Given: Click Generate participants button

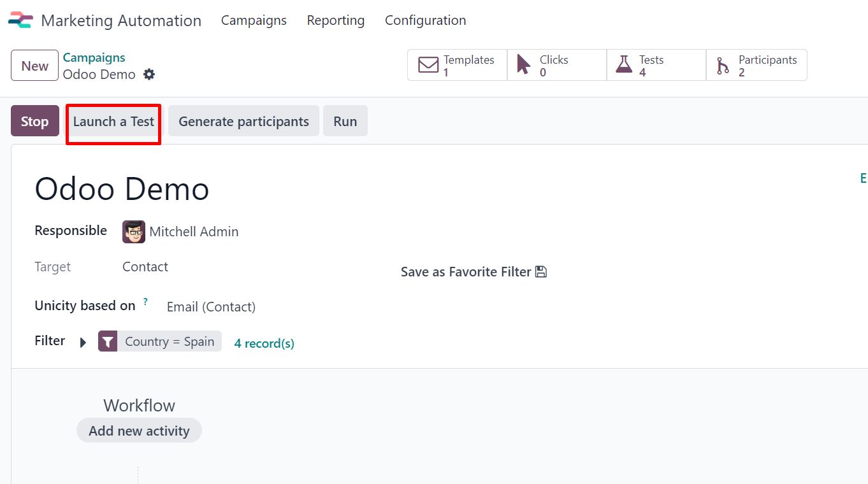Looking at the screenshot, I should click(x=243, y=121).
